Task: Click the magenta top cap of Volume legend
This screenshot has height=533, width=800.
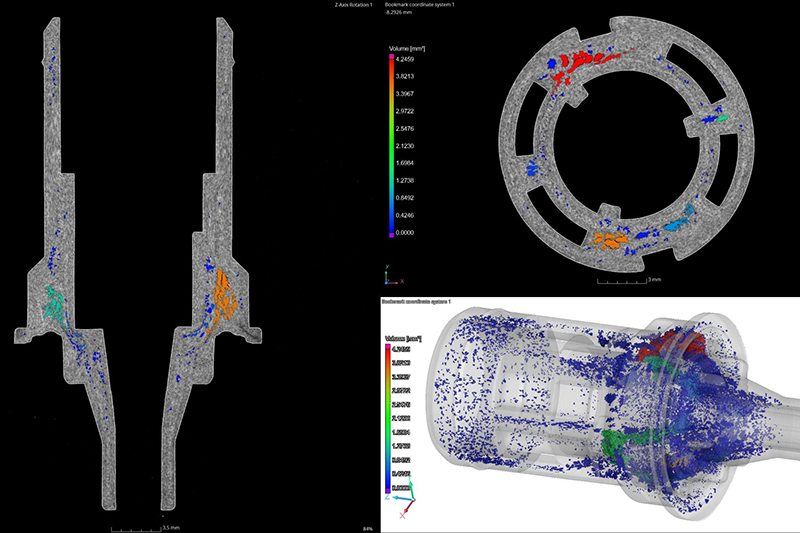Action: tap(391, 57)
